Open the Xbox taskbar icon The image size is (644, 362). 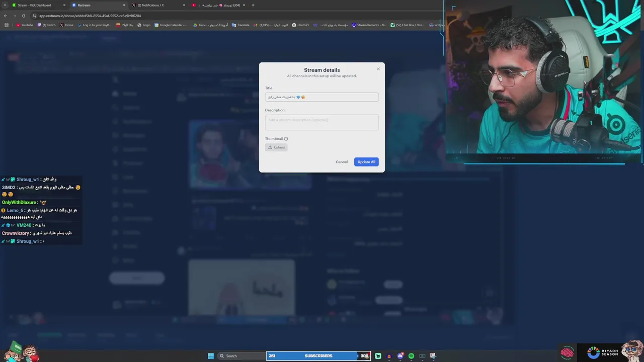coord(422,356)
